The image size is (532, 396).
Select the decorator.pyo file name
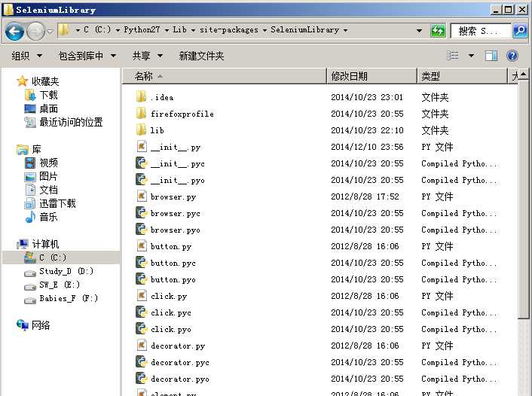coord(180,379)
